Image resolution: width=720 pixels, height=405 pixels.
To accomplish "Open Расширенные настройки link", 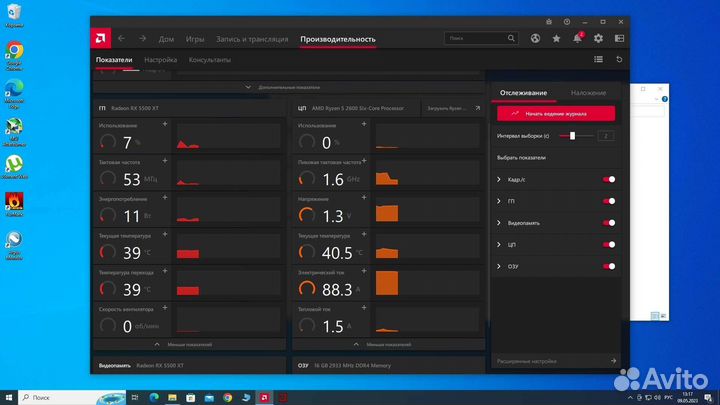I will coord(556,361).
